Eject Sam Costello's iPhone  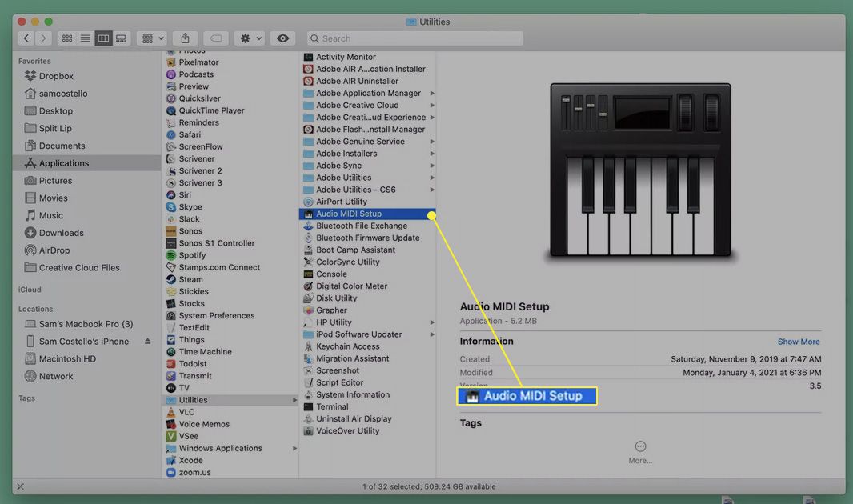pyautogui.click(x=147, y=342)
